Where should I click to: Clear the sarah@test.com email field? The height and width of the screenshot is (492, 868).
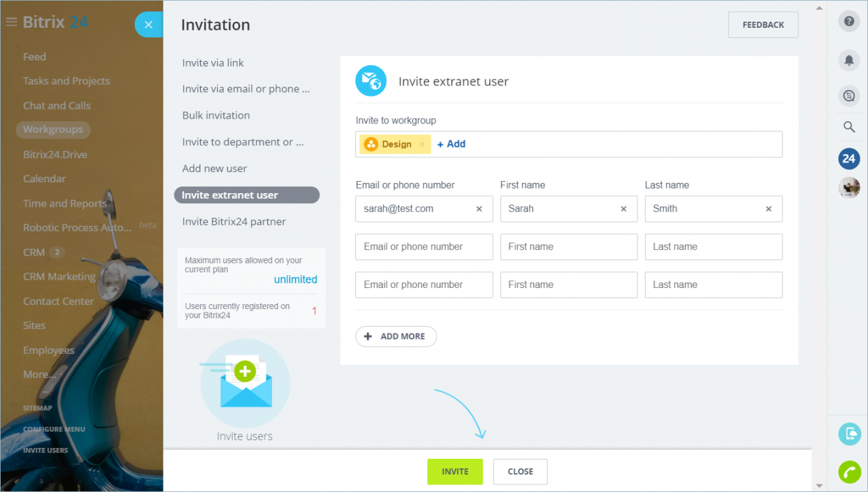tap(479, 209)
